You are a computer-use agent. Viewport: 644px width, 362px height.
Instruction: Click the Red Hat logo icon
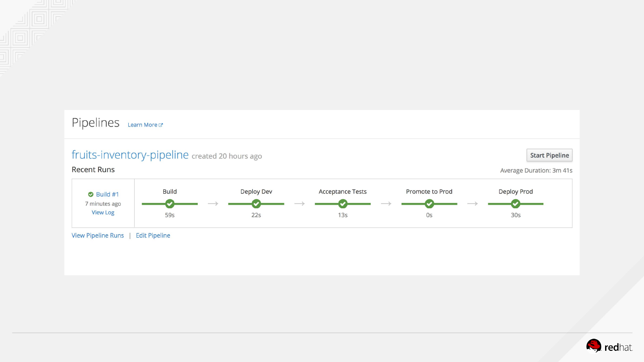click(x=594, y=346)
